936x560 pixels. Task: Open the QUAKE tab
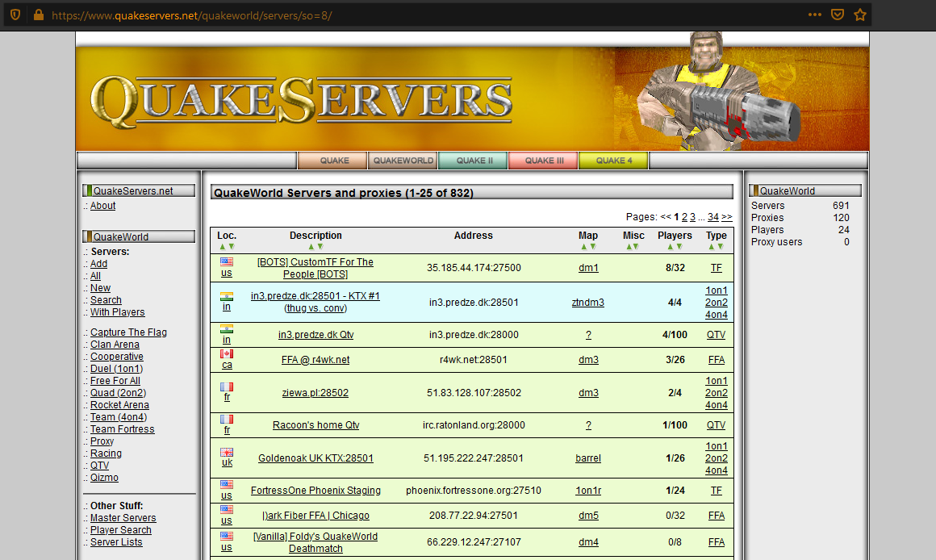click(332, 161)
